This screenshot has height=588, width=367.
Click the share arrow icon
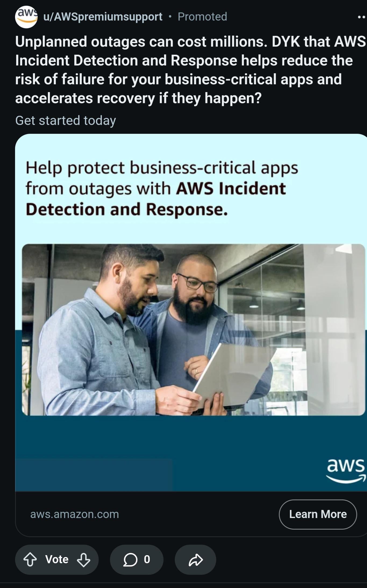point(195,560)
